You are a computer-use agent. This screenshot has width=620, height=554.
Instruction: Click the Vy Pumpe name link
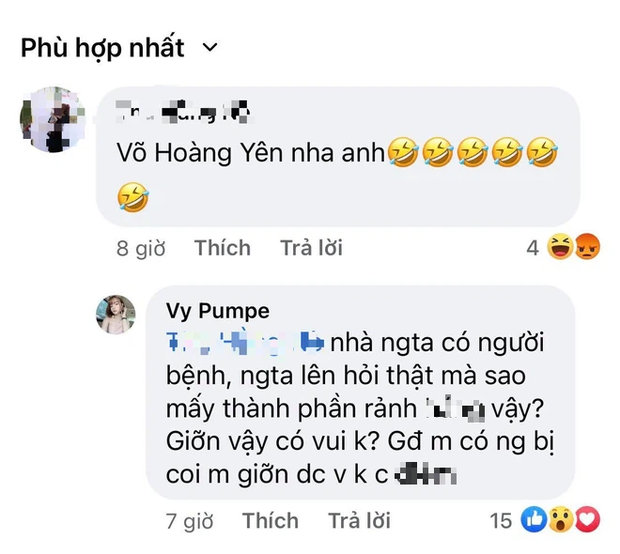click(x=218, y=310)
